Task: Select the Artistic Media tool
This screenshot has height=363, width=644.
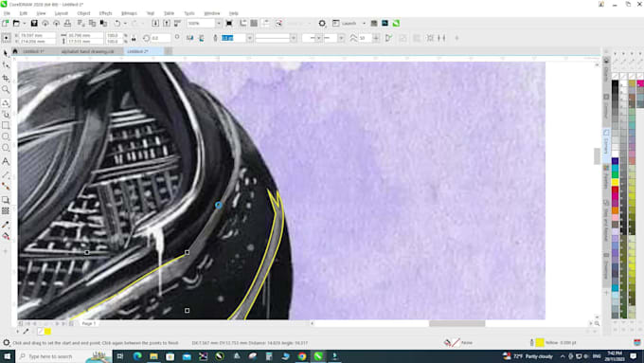Action: tap(6, 115)
